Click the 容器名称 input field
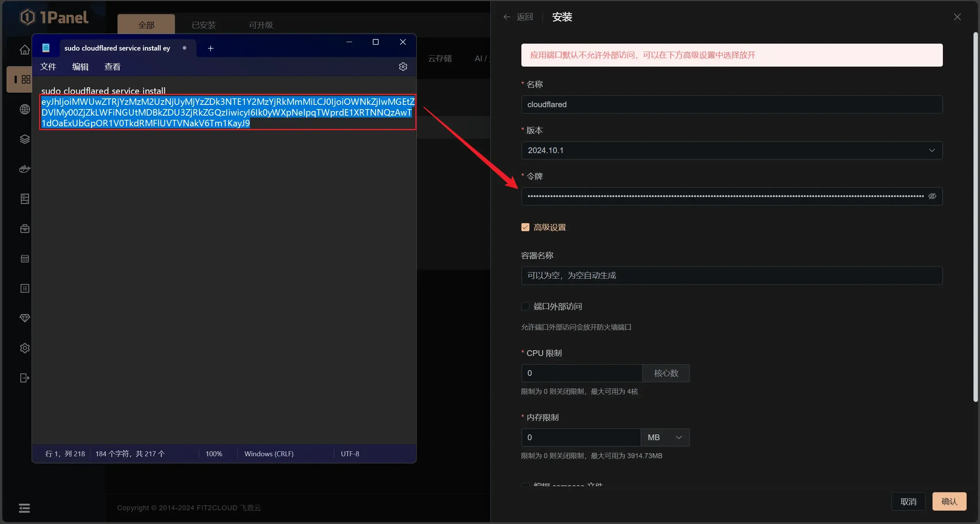 [731, 276]
